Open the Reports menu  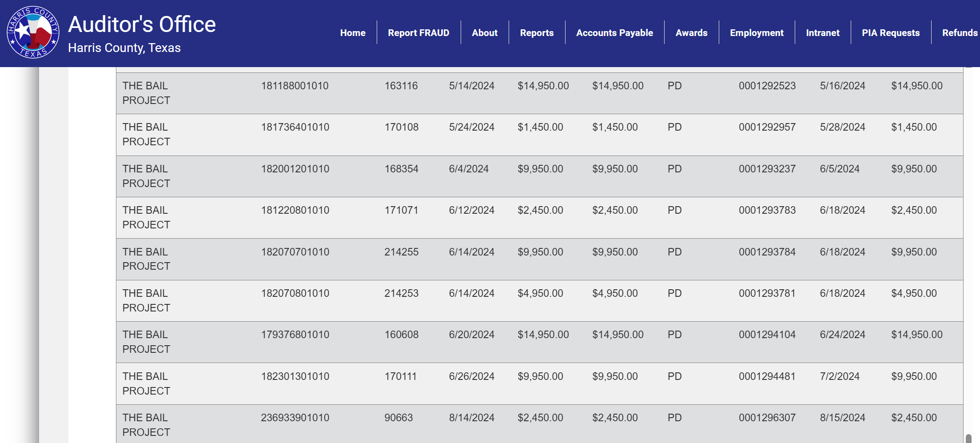tap(537, 32)
